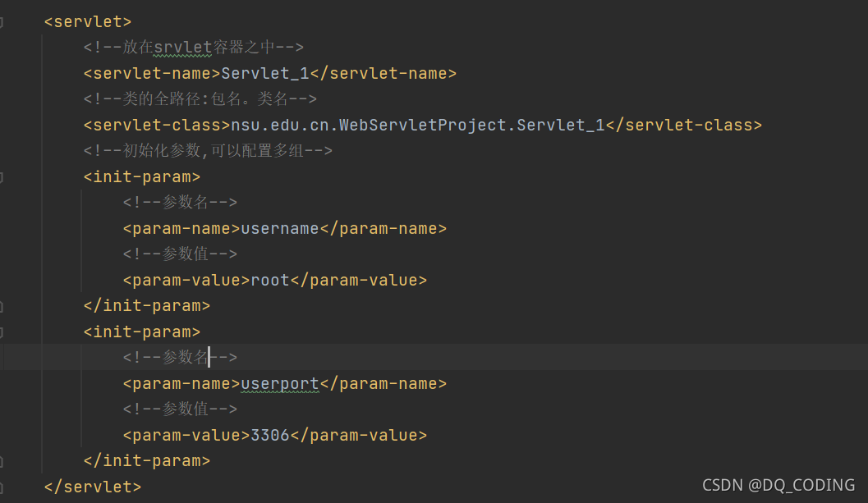The width and height of the screenshot is (868, 503).
Task: Click the </init-param> tag below the root value
Action: (x=147, y=305)
